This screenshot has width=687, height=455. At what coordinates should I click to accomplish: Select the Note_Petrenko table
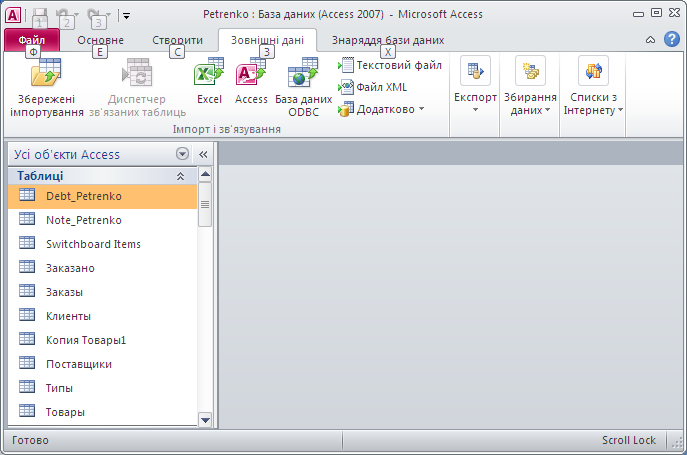click(83, 220)
